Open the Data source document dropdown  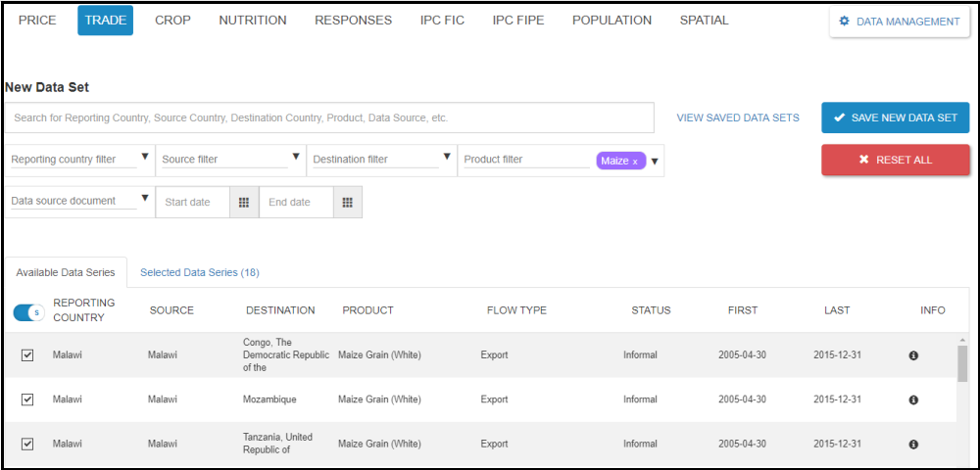(x=145, y=198)
